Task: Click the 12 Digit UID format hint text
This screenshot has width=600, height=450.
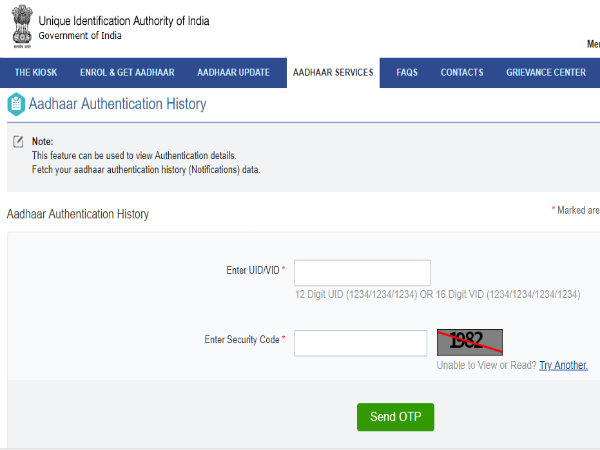Action: [x=437, y=294]
